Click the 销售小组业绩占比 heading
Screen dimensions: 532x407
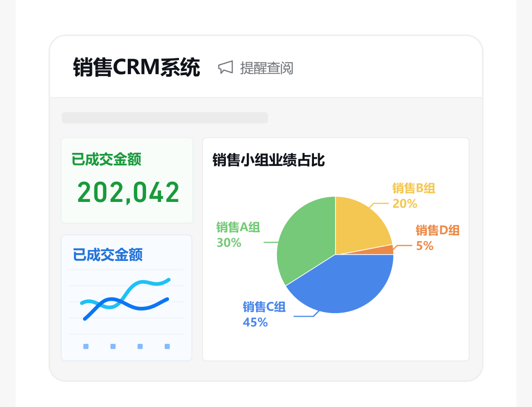(x=269, y=160)
